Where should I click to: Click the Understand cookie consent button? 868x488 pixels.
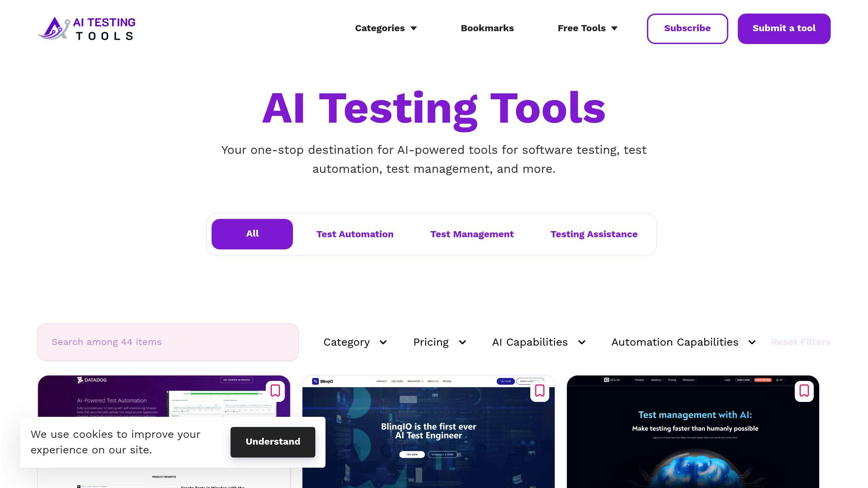pos(273,442)
